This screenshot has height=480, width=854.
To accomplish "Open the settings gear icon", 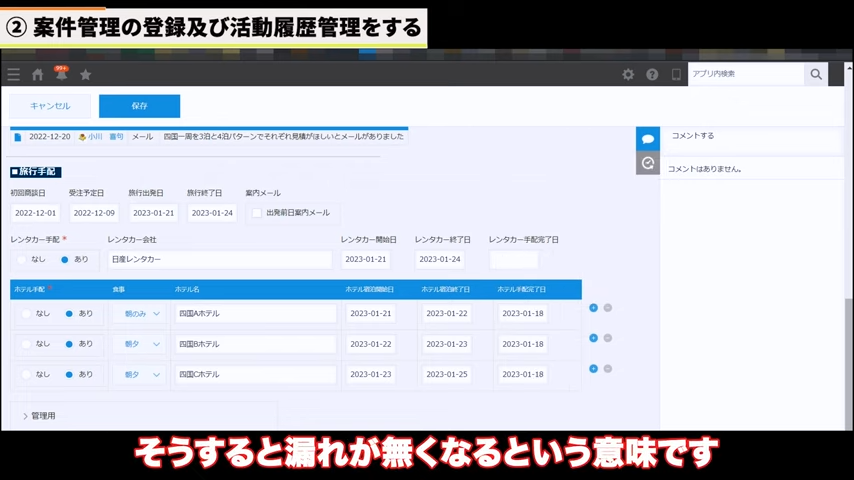I will (628, 75).
